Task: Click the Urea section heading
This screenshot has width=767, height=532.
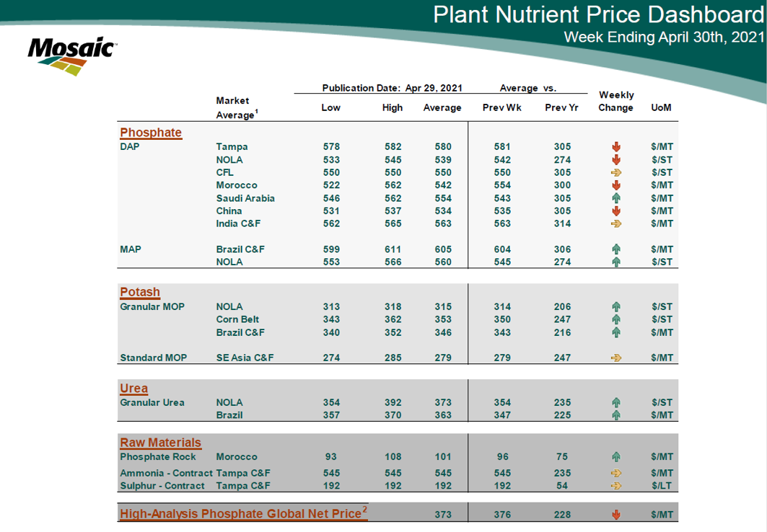Action: 133,389
